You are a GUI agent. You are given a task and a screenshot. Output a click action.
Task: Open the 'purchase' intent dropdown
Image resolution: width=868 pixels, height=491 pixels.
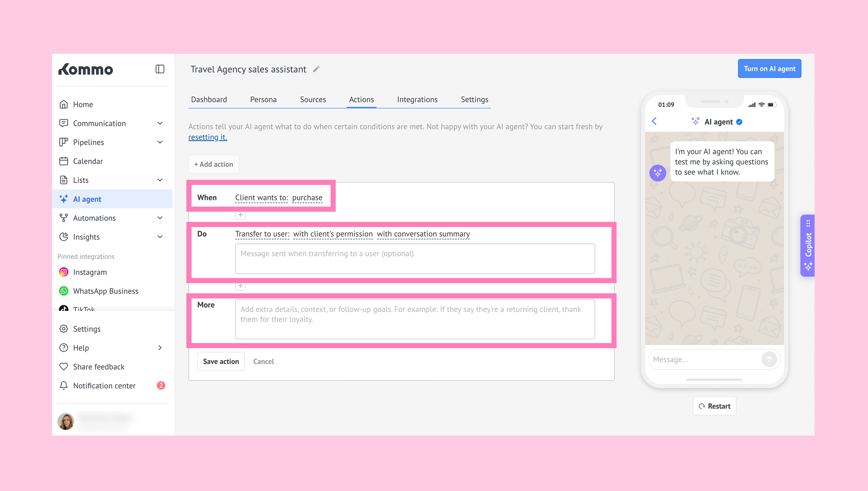pyautogui.click(x=307, y=198)
